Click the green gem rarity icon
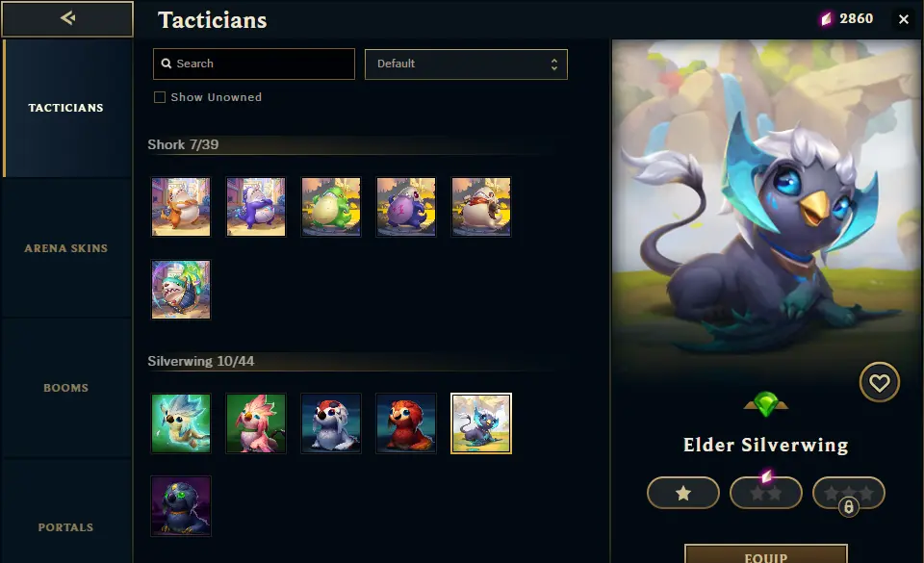This screenshot has width=924, height=563. [765, 404]
